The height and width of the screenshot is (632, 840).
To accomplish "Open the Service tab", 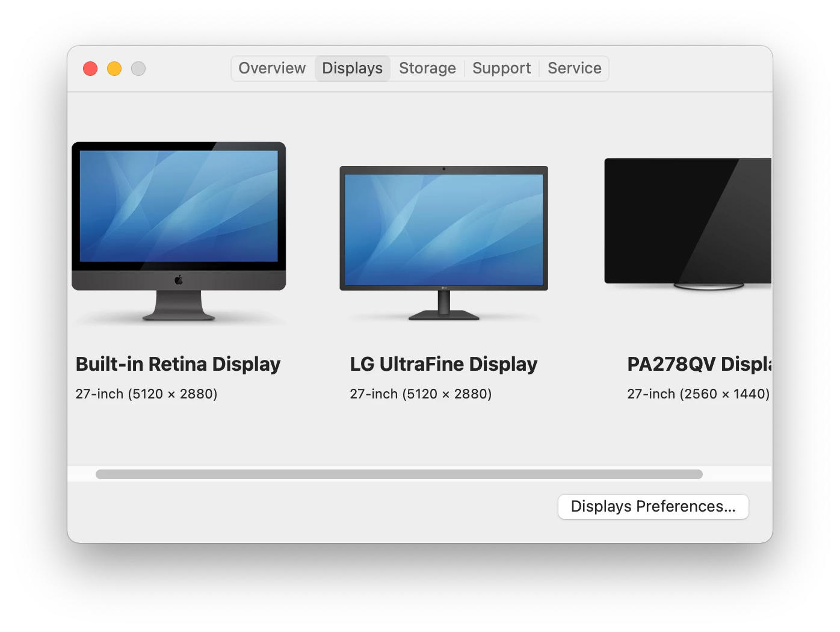I will [574, 68].
